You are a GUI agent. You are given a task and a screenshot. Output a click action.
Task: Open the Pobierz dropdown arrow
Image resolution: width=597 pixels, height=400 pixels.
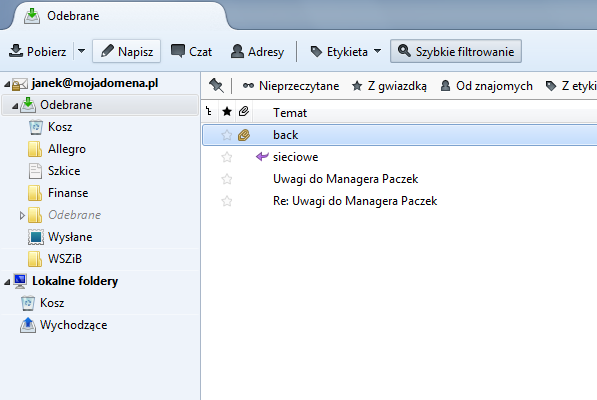pyautogui.click(x=81, y=51)
